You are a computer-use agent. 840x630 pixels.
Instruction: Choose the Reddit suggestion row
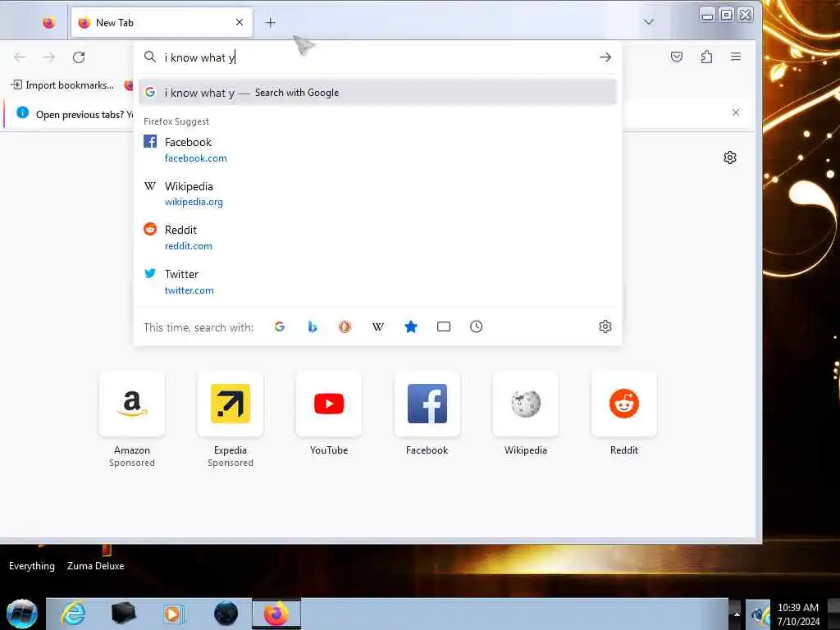pyautogui.click(x=377, y=238)
